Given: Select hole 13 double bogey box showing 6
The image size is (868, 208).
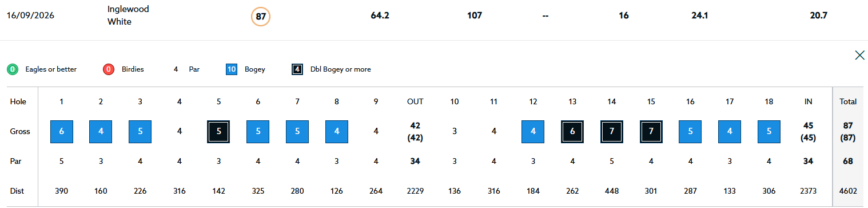Looking at the screenshot, I should click(x=572, y=131).
